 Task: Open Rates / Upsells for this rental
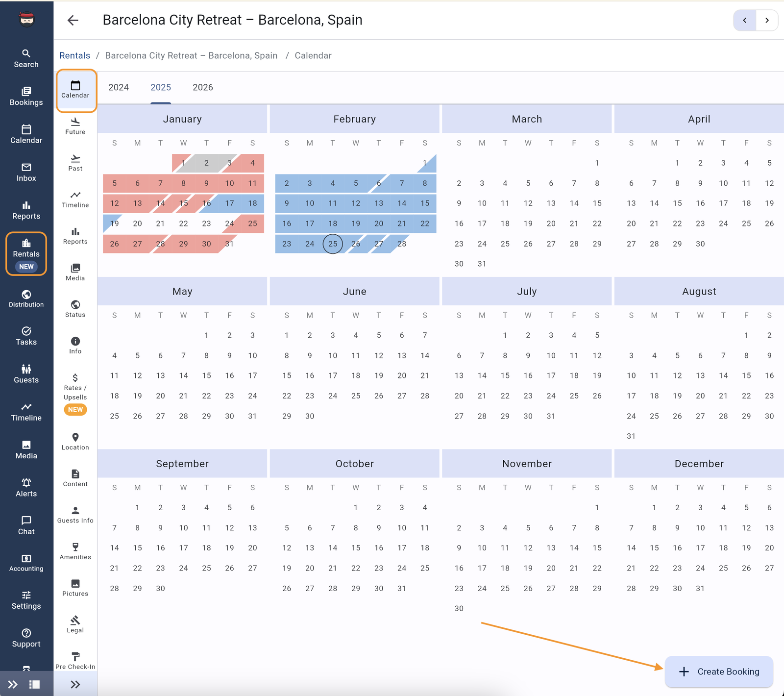[75, 392]
